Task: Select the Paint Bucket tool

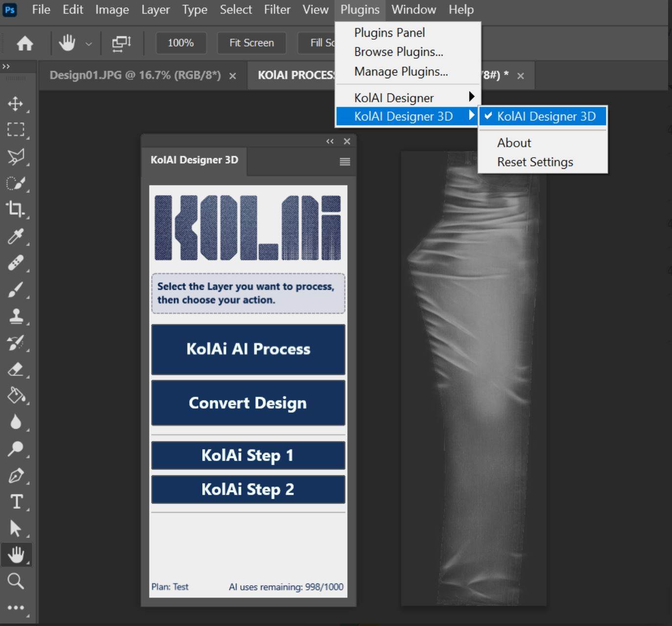Action: tap(17, 395)
